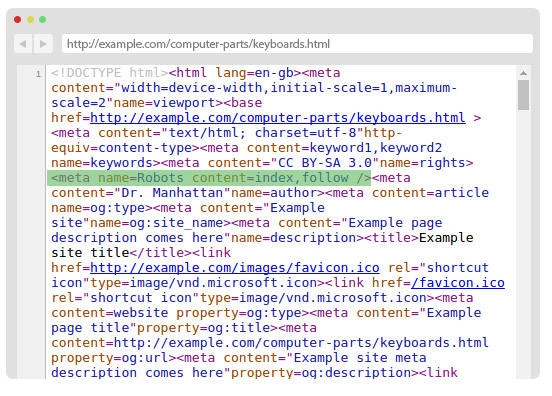Click the name=viewport attribute text

click(x=164, y=103)
